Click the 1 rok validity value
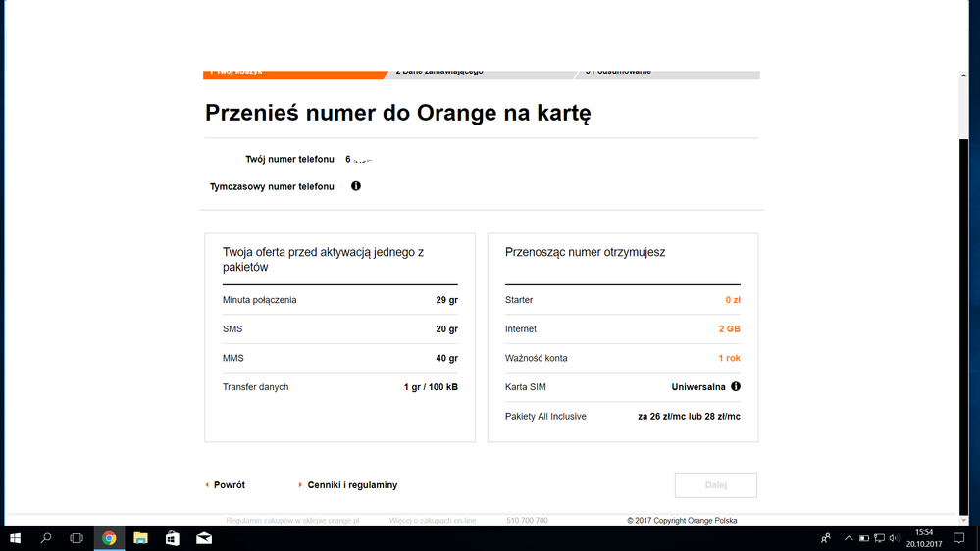This screenshot has width=980, height=551. click(x=730, y=358)
